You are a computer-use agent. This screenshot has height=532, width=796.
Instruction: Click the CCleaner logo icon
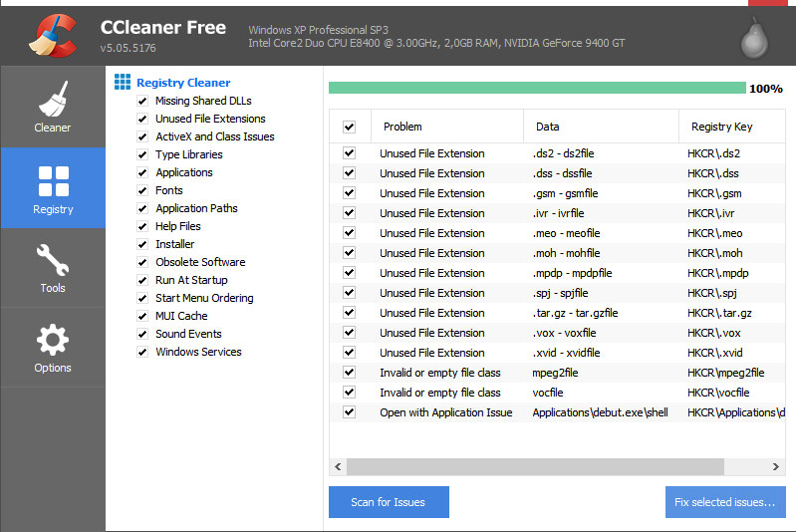54,35
